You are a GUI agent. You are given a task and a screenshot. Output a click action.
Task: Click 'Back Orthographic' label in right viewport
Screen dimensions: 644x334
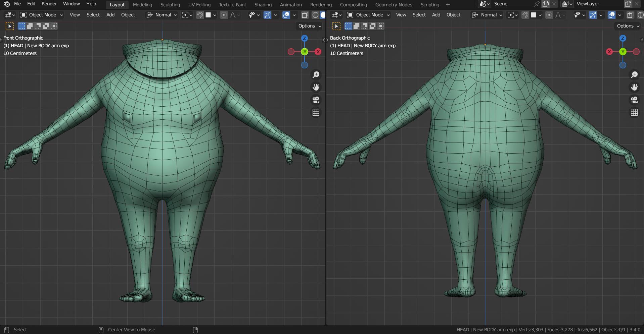(x=350, y=38)
